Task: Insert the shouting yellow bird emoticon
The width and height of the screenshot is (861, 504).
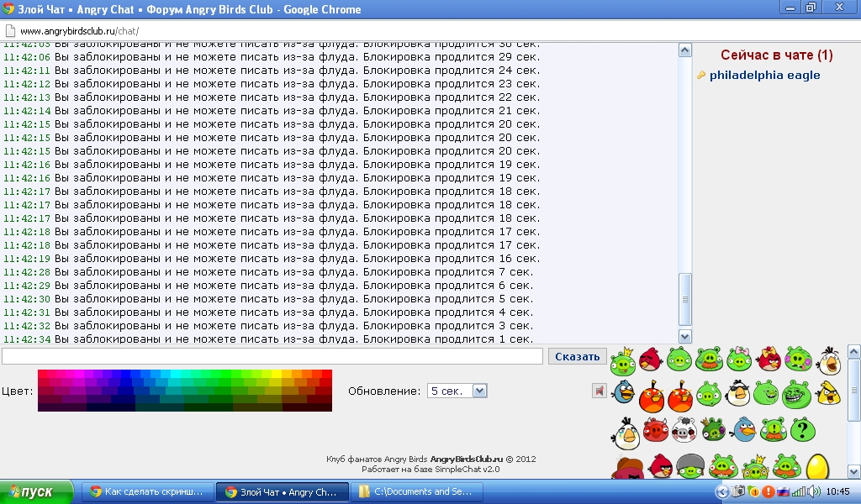Action: pos(828,393)
